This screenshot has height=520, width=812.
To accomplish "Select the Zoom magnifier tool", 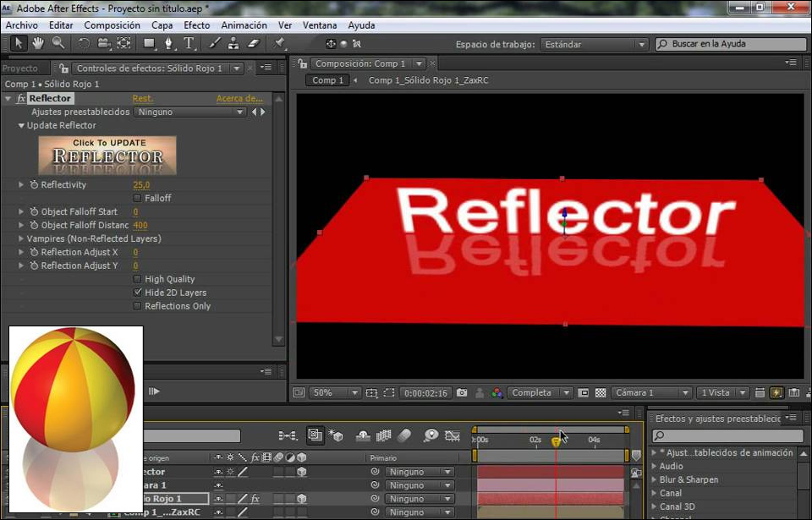I will (x=58, y=43).
